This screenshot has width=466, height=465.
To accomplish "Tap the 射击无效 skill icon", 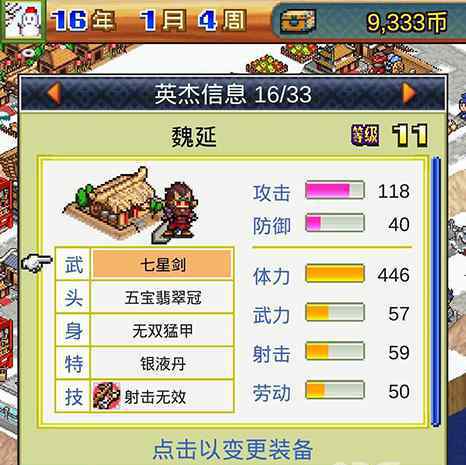I will (106, 396).
